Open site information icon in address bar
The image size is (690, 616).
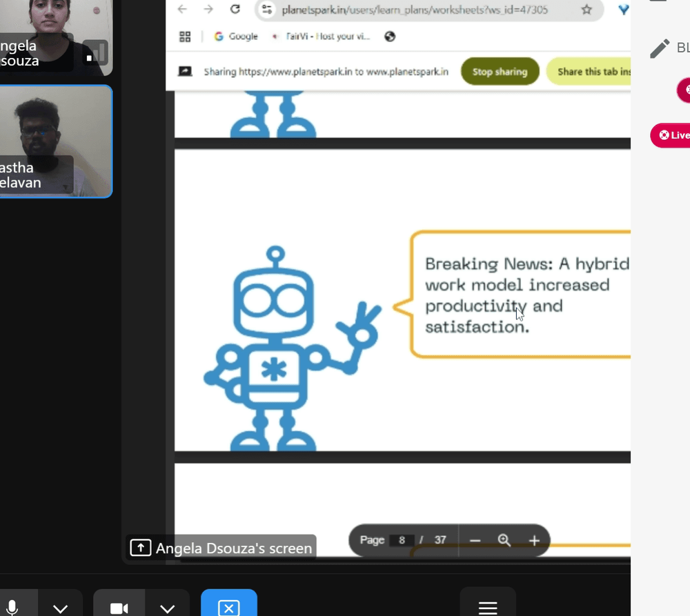pyautogui.click(x=266, y=9)
